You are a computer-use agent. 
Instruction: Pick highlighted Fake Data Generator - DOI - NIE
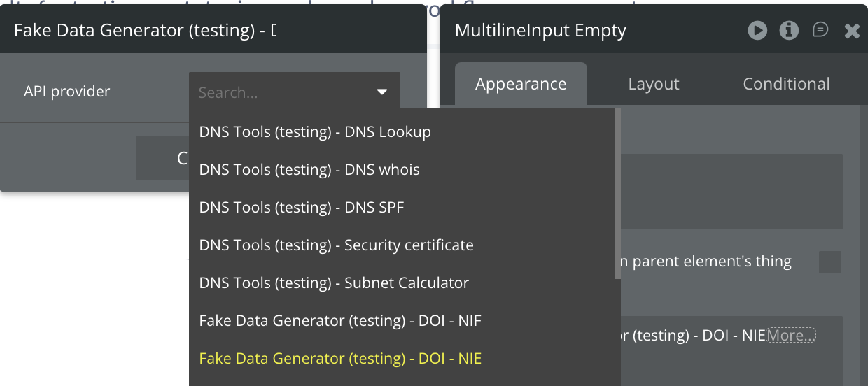tap(340, 359)
